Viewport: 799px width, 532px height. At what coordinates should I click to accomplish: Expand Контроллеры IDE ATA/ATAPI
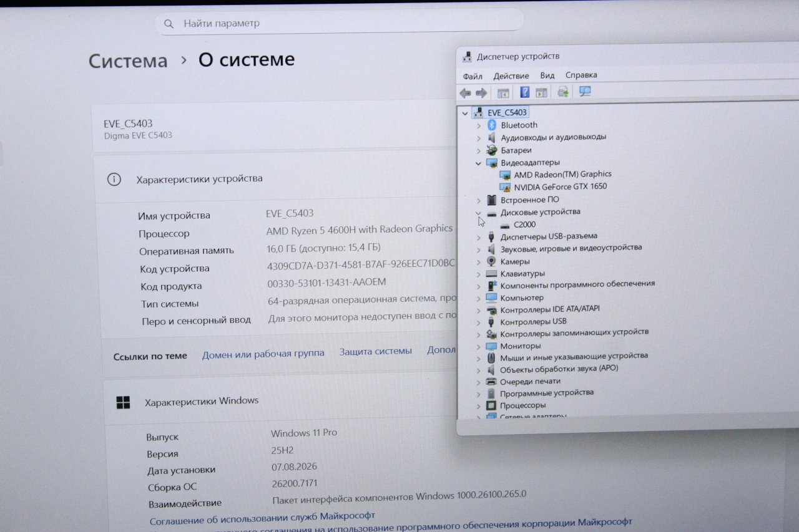coord(479,311)
